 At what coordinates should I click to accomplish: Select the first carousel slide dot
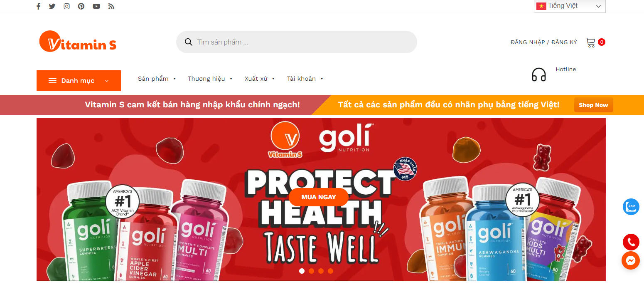[302, 271]
